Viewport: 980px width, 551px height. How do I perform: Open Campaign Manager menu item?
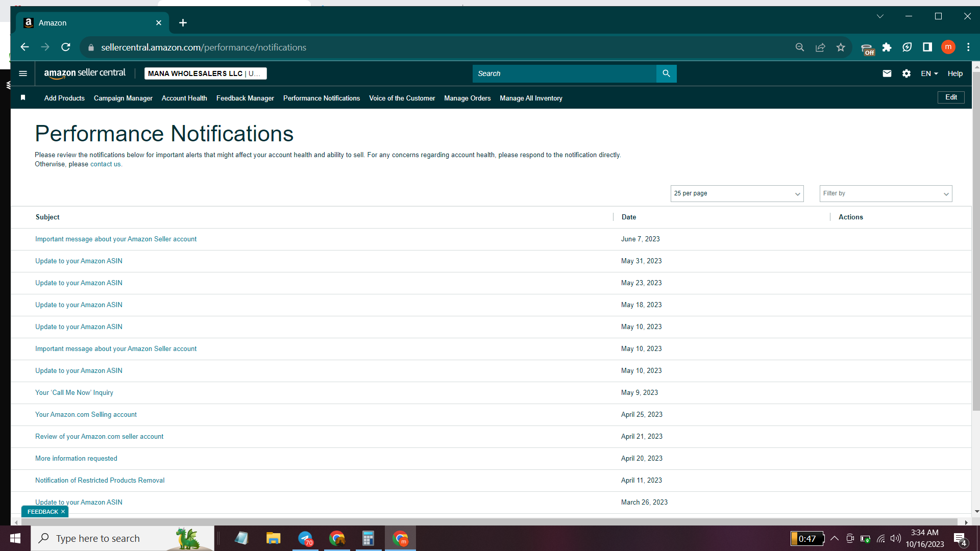[123, 98]
